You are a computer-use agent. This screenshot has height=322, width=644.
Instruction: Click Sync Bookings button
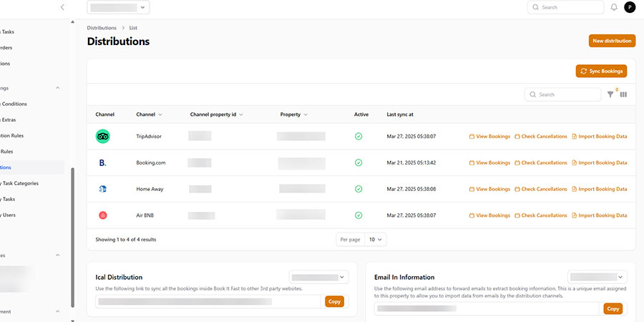click(601, 71)
